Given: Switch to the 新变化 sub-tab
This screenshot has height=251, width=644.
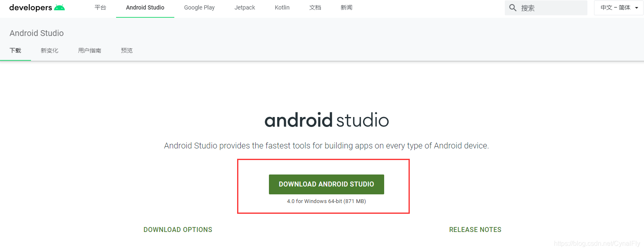Looking at the screenshot, I should (x=50, y=50).
